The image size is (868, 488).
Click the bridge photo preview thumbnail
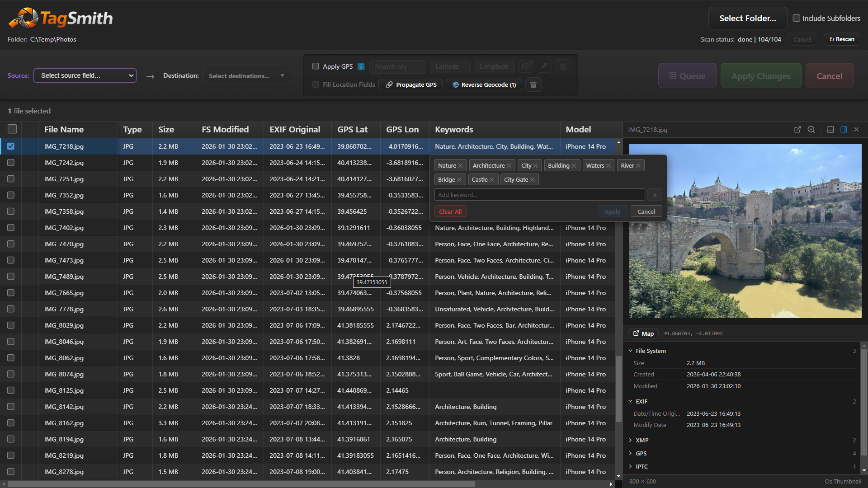[745, 231]
